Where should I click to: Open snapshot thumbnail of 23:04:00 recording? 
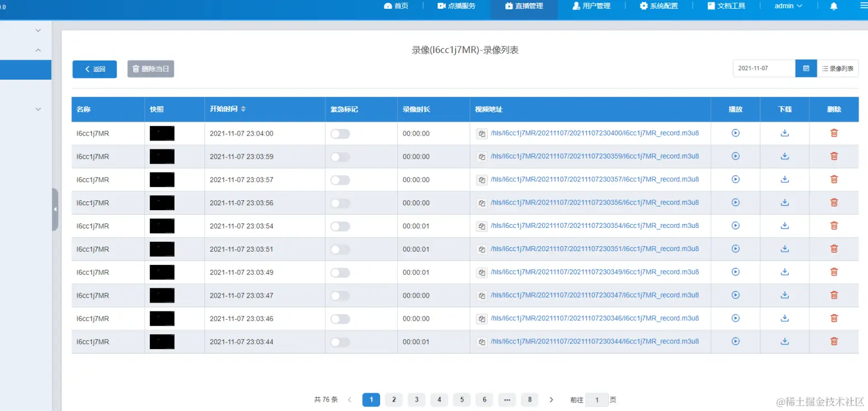point(162,133)
